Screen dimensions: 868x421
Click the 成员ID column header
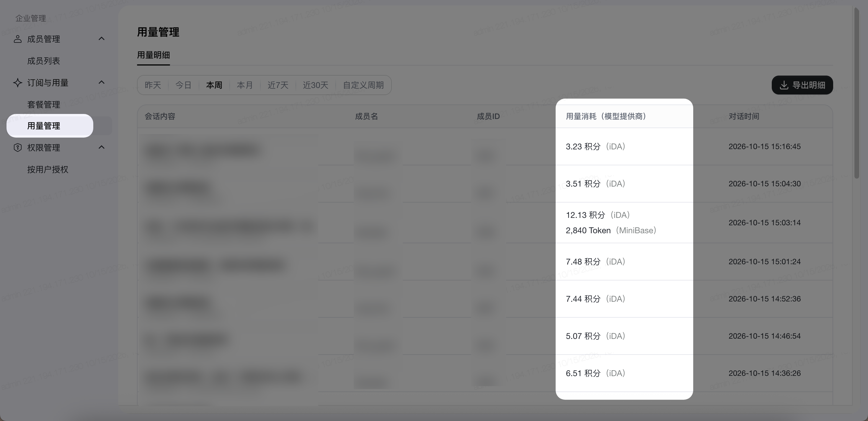click(x=488, y=116)
